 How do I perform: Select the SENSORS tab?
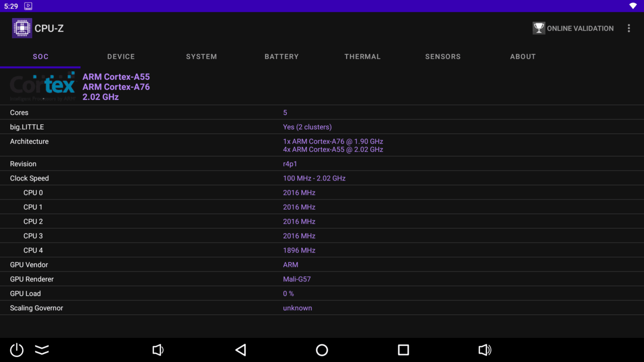[443, 57]
